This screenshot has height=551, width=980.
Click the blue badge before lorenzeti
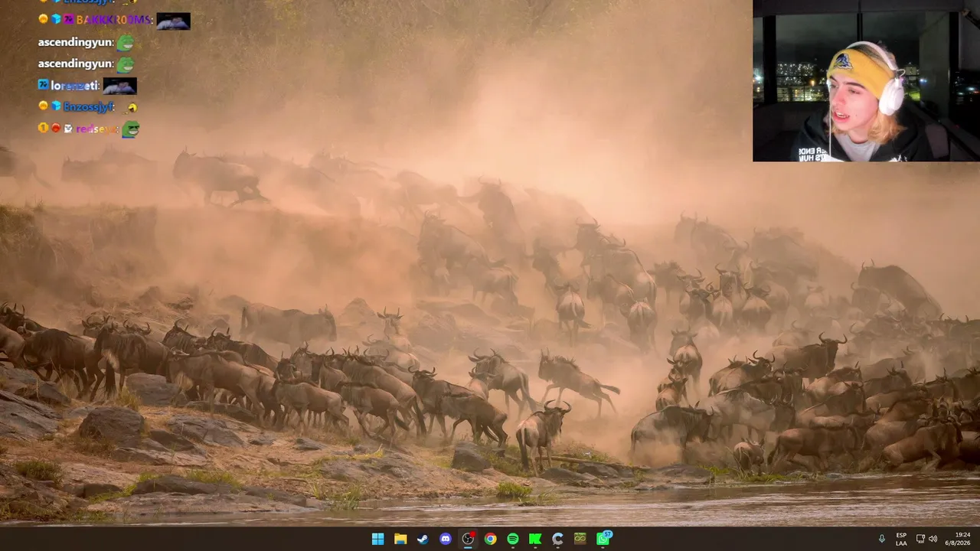point(43,85)
